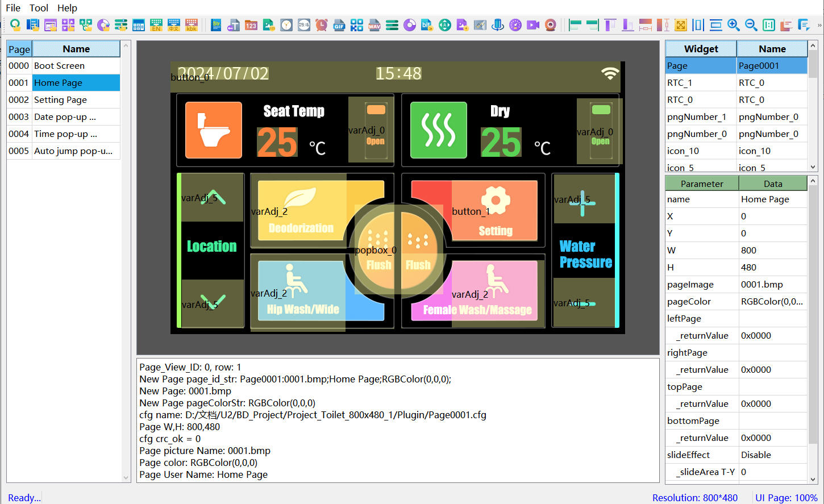Click the kbk keyboard toolbar icon
This screenshot has height=504, width=824.
(192, 25)
